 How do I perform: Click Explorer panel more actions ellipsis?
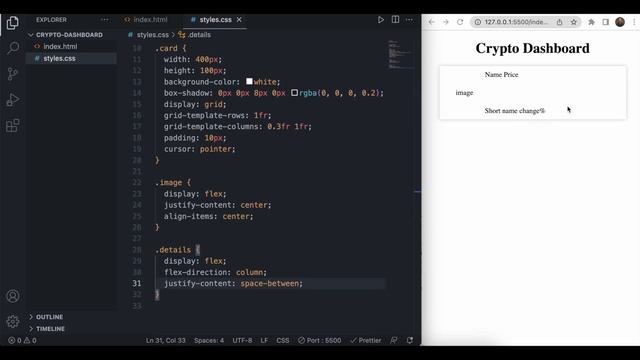[104, 20]
